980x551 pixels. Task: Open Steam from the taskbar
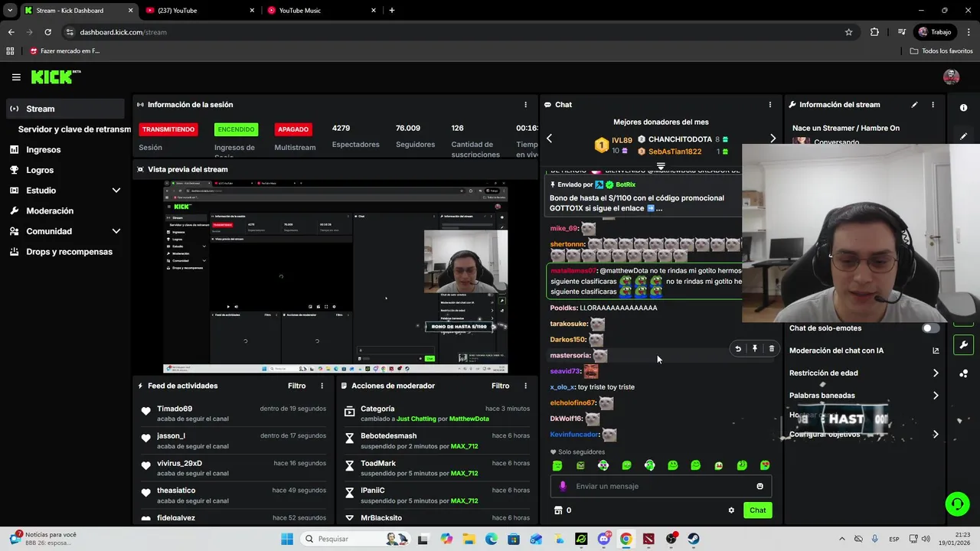(x=694, y=539)
